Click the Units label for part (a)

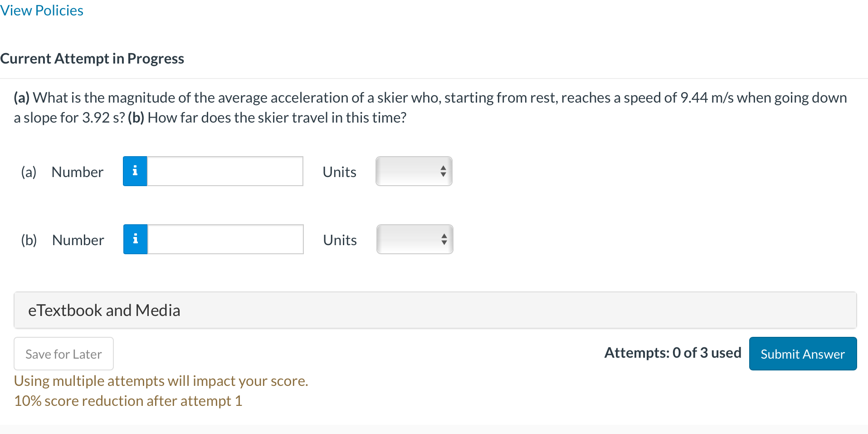pyautogui.click(x=339, y=172)
